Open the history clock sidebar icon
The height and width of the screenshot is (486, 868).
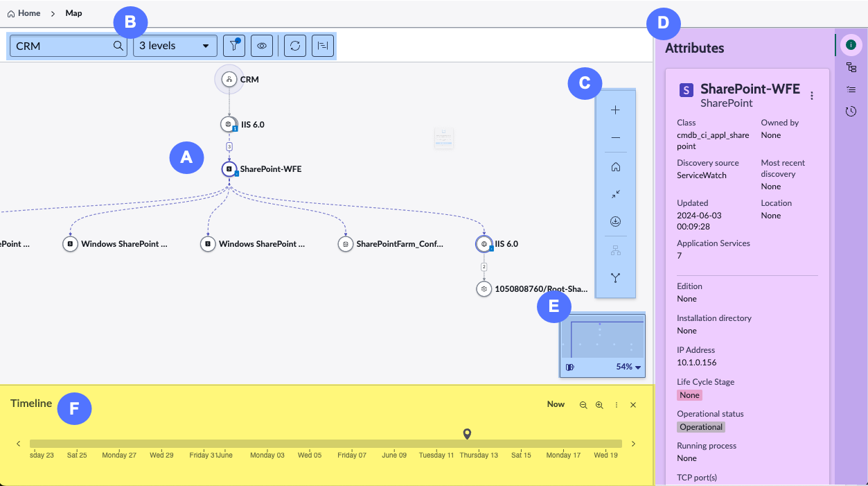(x=851, y=111)
